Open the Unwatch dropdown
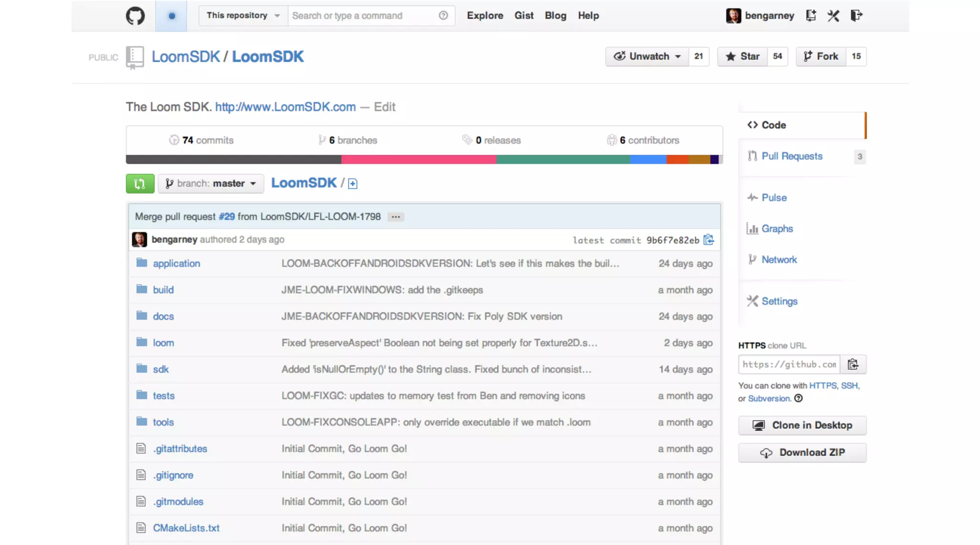The width and height of the screenshot is (980, 545). (x=647, y=56)
